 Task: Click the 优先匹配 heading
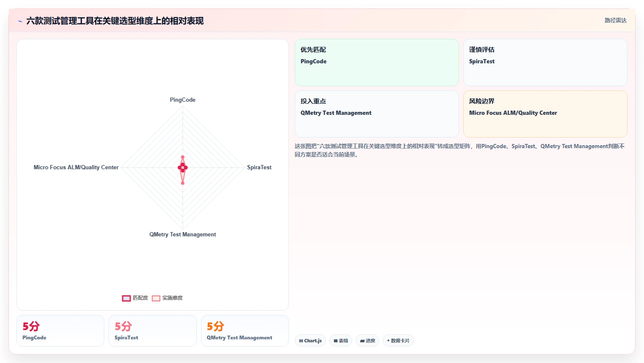click(x=313, y=50)
